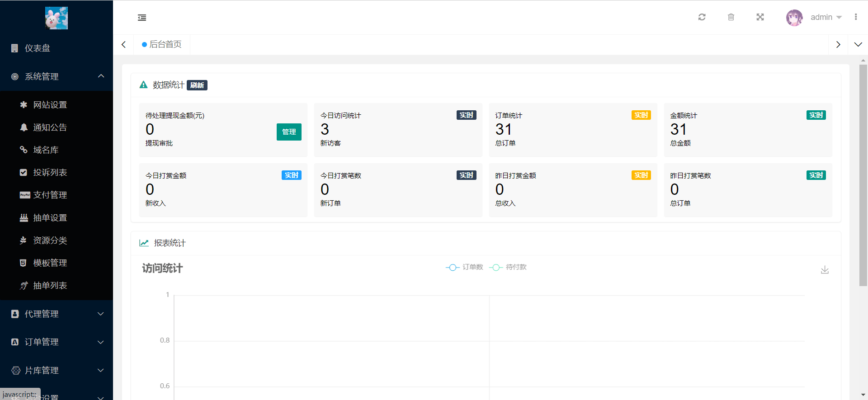The height and width of the screenshot is (400, 868).
Task: Click the green 管理 button
Action: point(289,132)
